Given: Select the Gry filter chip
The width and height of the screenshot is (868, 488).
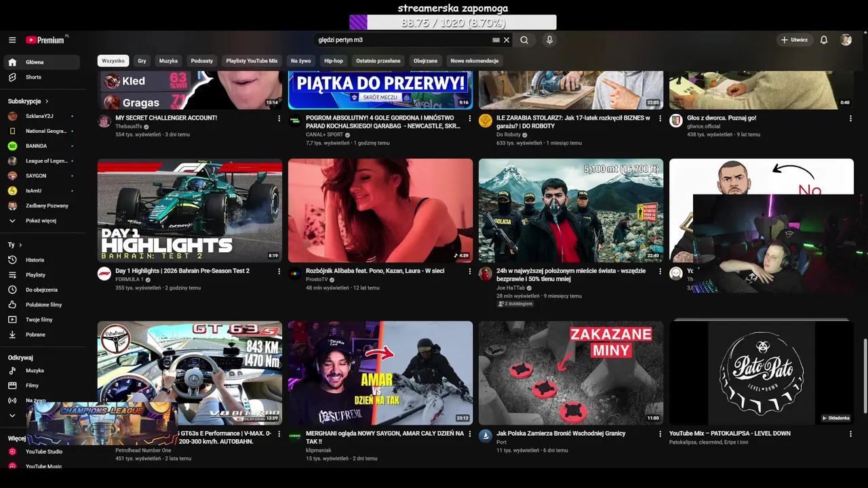Looking at the screenshot, I should tap(142, 61).
